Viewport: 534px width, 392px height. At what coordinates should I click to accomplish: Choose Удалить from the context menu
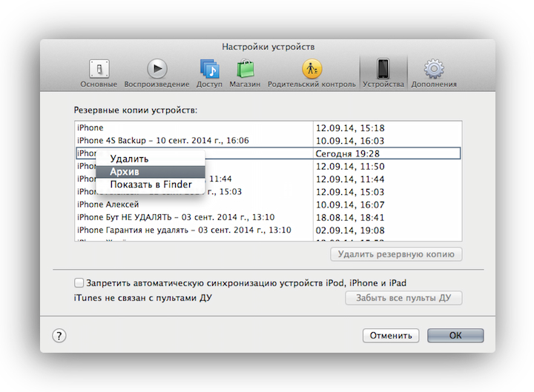[129, 159]
